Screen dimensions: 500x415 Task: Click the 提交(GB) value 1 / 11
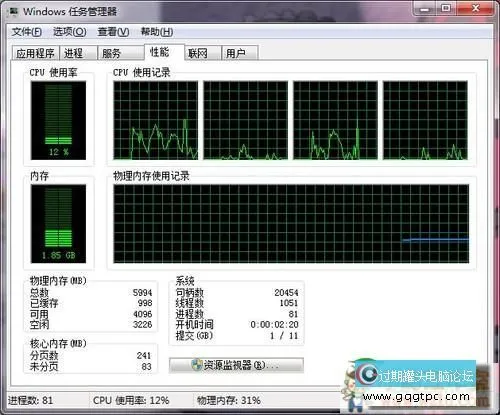(x=284, y=336)
